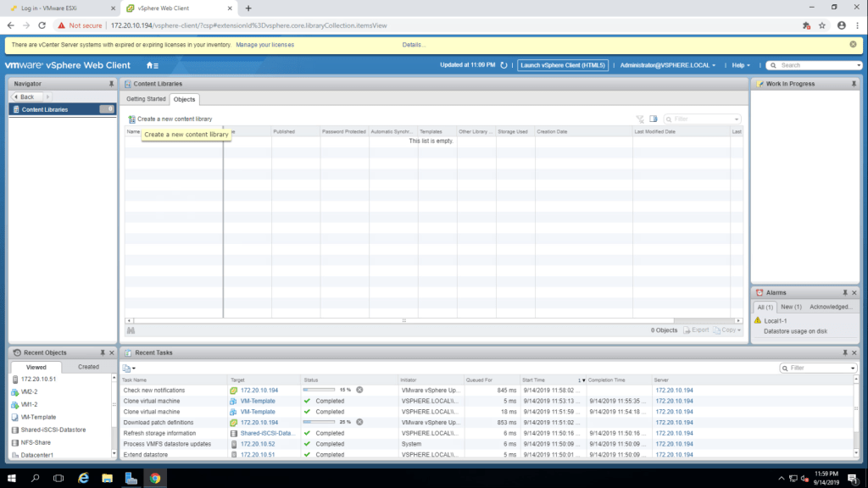
Task: Expand the Help dropdown menu
Action: (742, 65)
